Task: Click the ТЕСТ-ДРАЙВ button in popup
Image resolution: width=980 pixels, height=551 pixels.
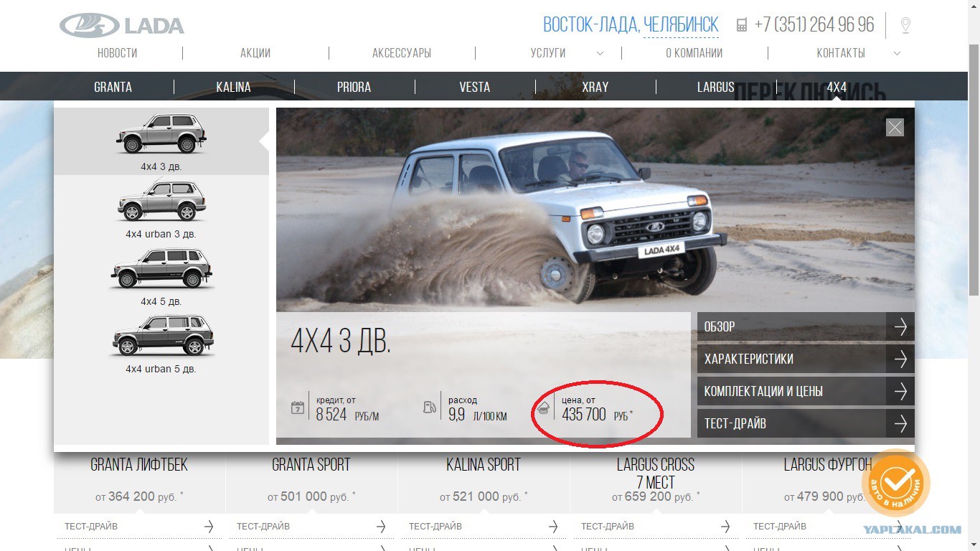Action: (806, 423)
